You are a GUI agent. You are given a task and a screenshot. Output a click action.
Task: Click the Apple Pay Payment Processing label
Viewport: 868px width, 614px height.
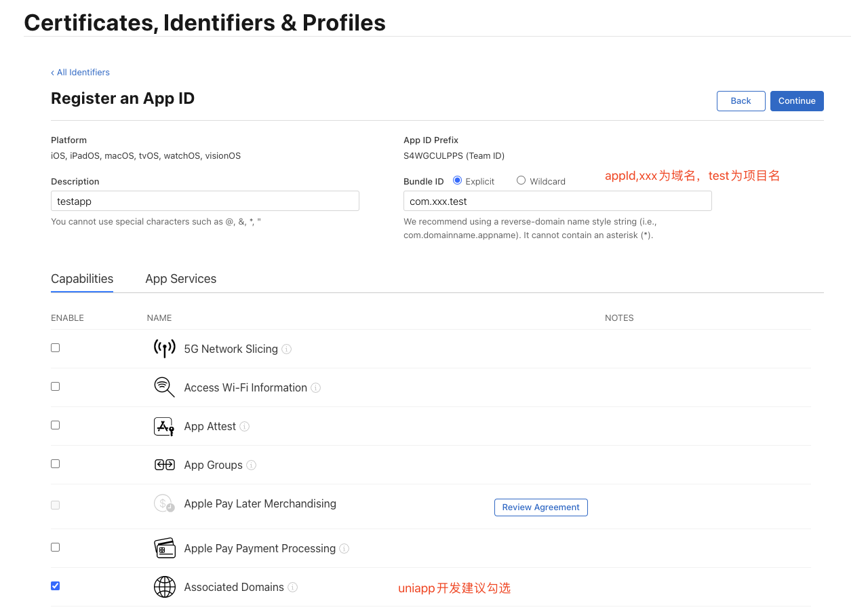click(260, 548)
